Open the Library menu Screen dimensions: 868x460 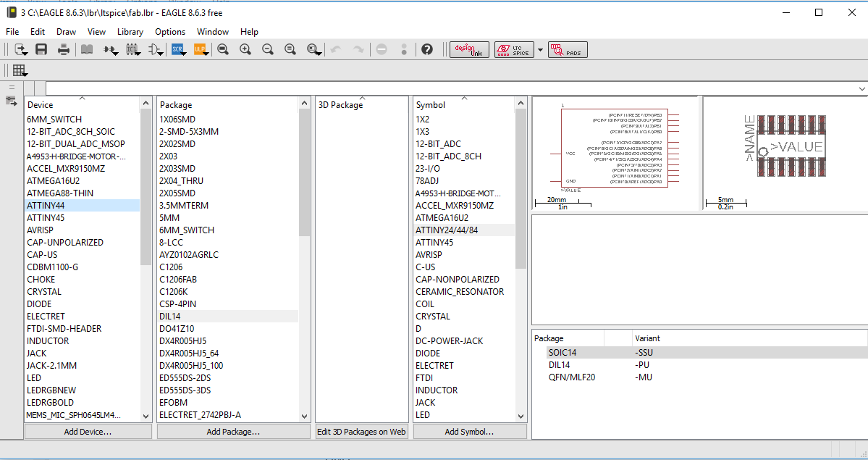point(130,32)
